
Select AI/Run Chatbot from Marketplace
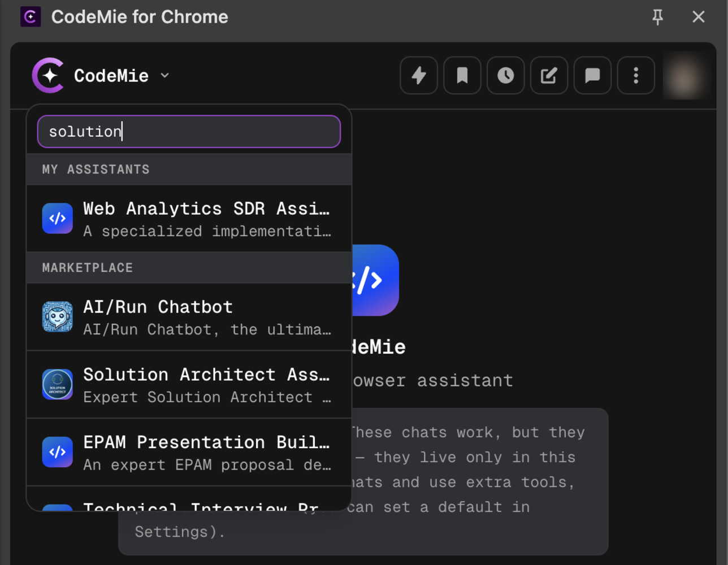tap(189, 317)
